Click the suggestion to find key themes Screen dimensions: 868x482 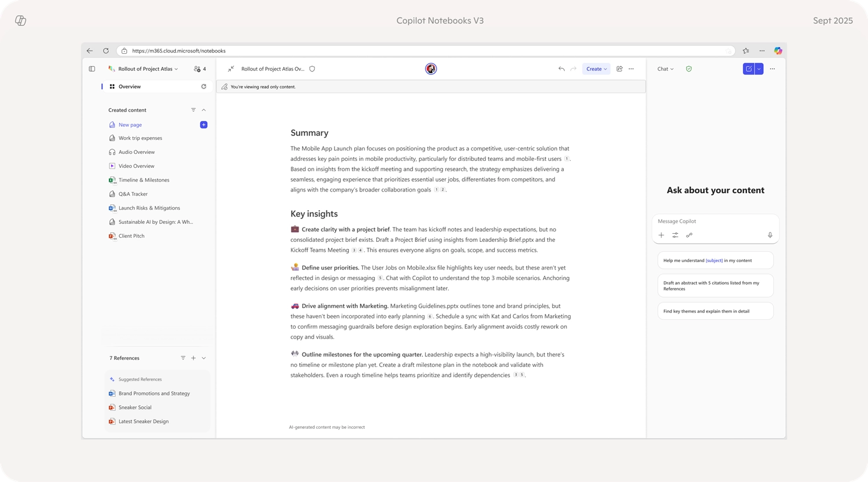pyautogui.click(x=715, y=311)
